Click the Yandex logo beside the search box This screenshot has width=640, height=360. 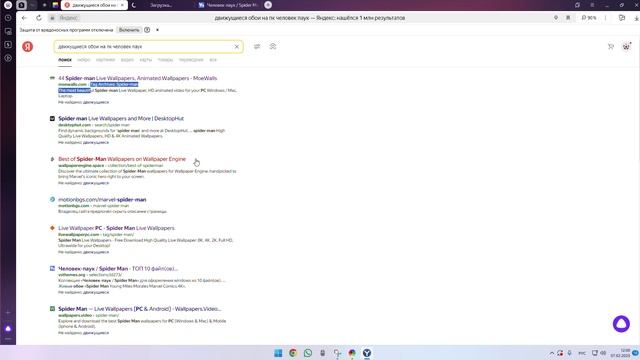[x=27, y=47]
